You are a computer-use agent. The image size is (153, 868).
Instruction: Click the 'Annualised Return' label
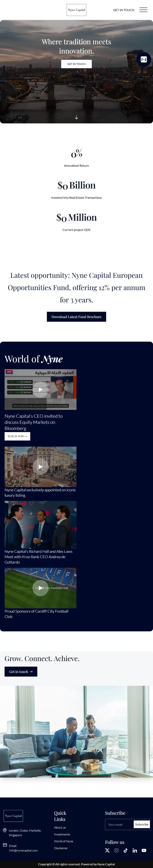[x=76, y=165]
